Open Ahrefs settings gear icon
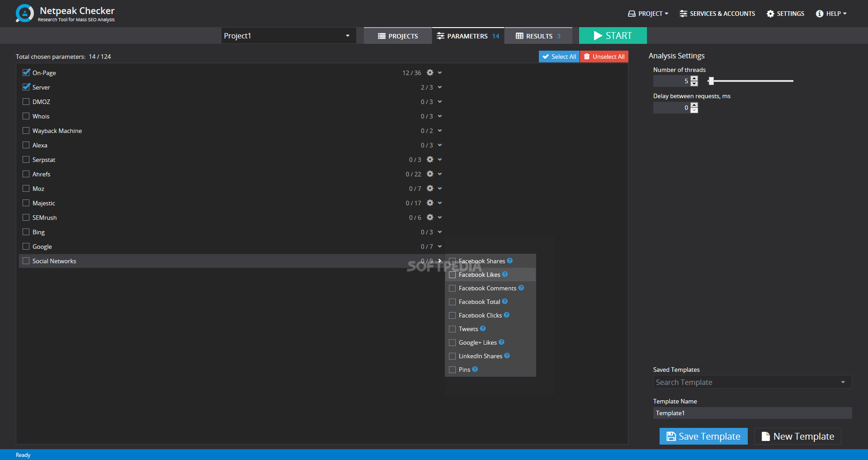This screenshot has width=868, height=460. (430, 174)
